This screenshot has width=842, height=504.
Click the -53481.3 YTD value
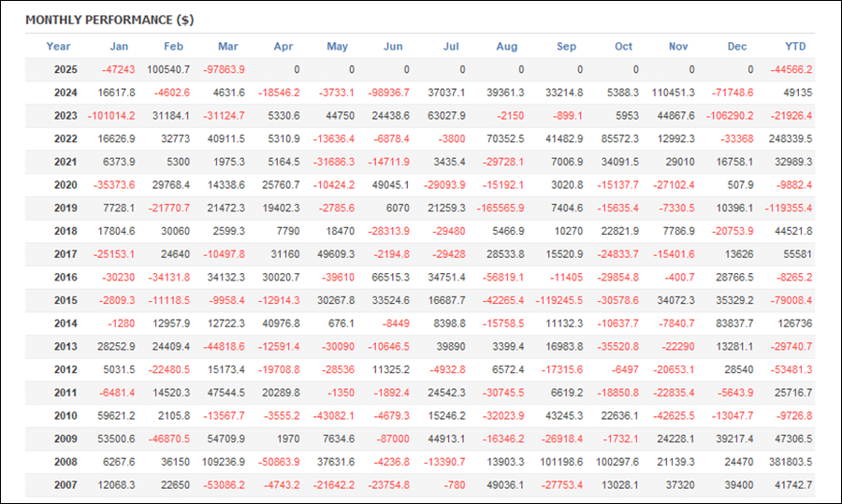[x=791, y=369]
